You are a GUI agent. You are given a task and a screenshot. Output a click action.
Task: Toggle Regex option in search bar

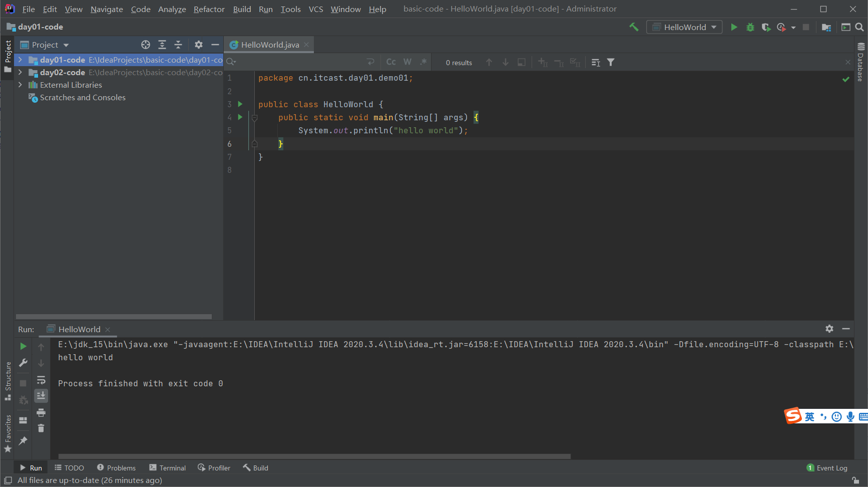[x=423, y=62]
